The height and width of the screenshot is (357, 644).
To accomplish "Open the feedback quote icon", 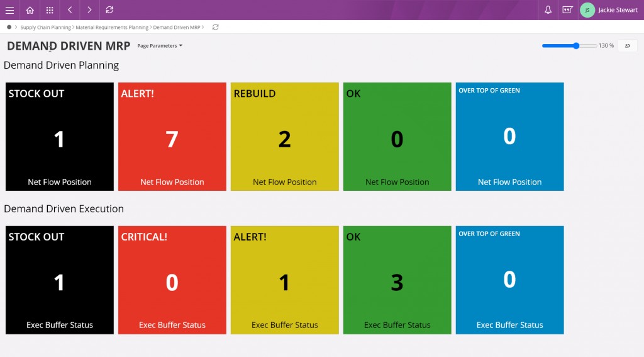I will pos(567,10).
